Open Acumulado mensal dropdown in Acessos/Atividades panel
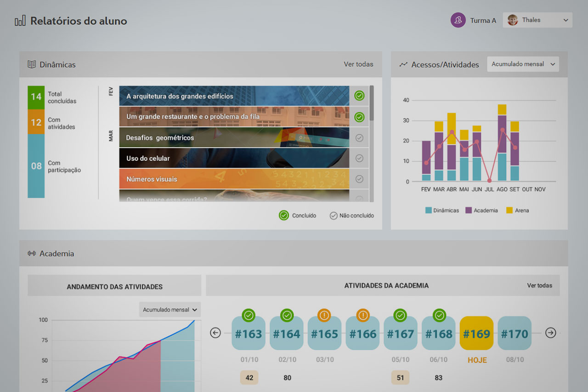Viewport: 588px width, 392px height. pyautogui.click(x=523, y=64)
